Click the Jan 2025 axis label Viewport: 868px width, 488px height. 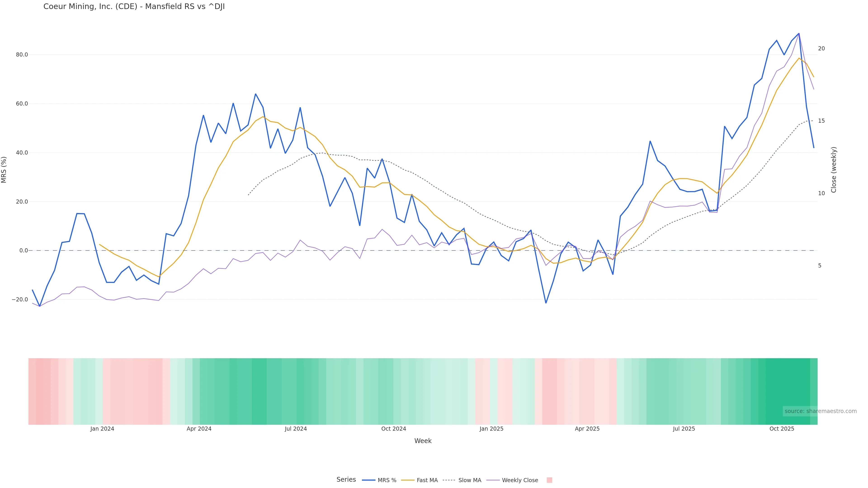pos(491,429)
